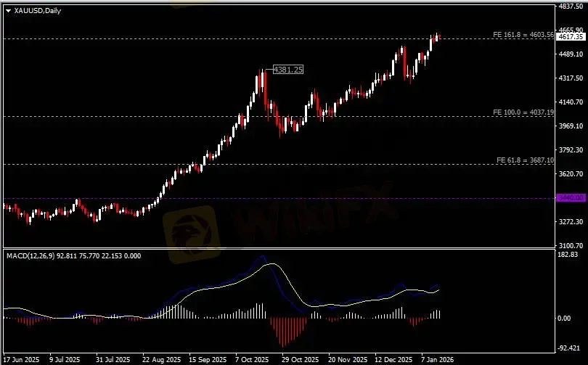Click the 17 Jun 2025 date label
Screen dimensions: 588x365
point(21,359)
